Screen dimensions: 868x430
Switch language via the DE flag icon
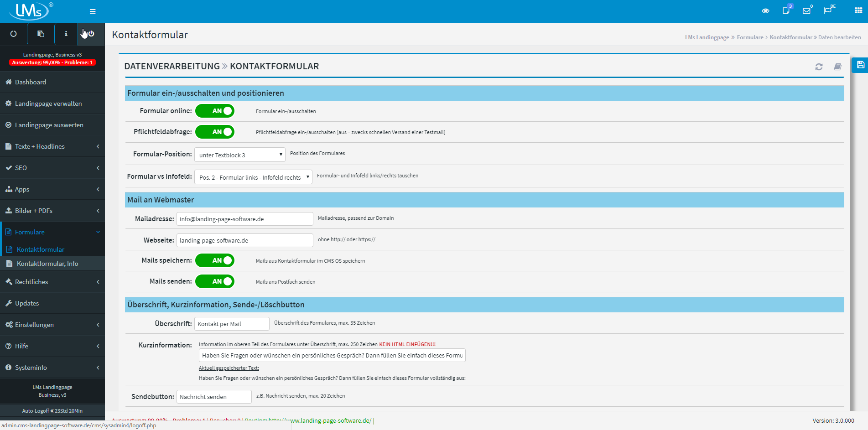(x=829, y=10)
